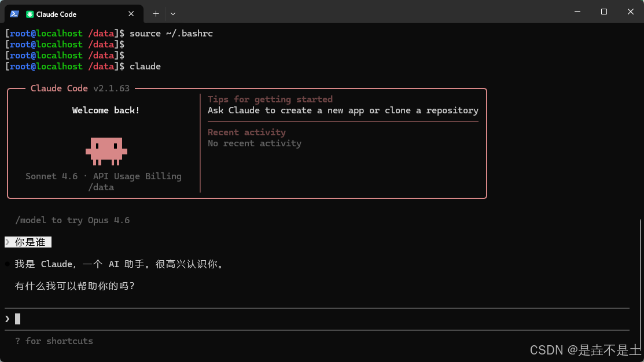Click 'Ask Claude to create a new app' tip

pyautogui.click(x=343, y=110)
